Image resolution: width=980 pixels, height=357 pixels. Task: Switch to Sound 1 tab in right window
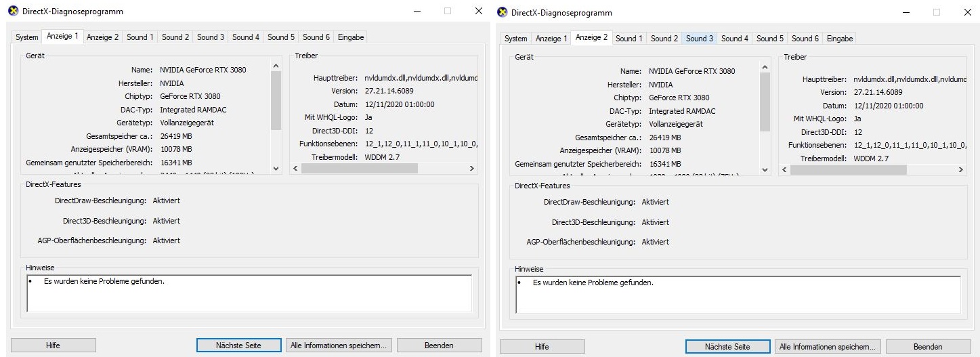[629, 39]
